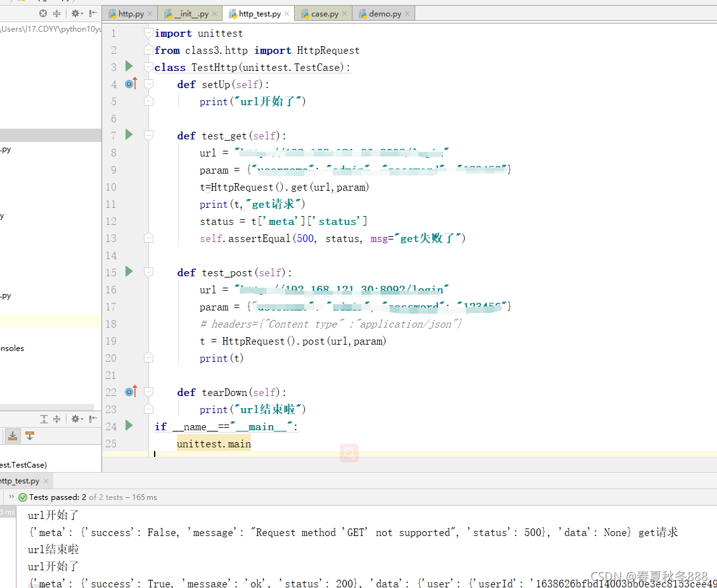Click run arrow beside test_post method

(129, 271)
